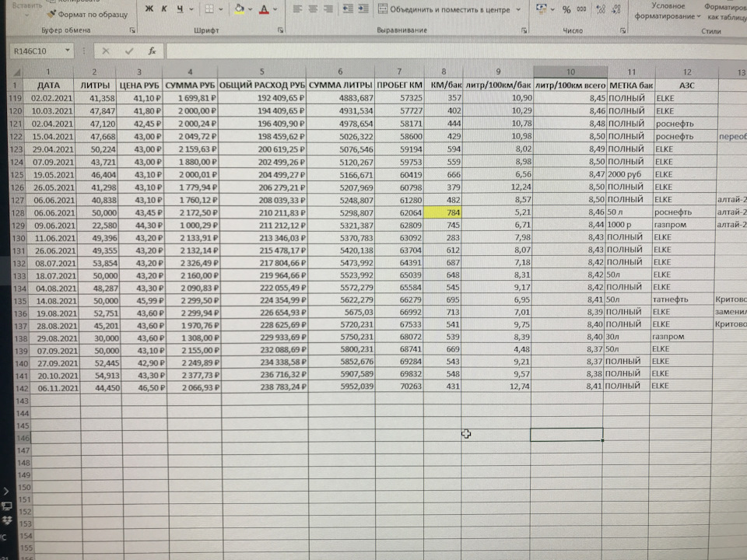Open Число dialog launcher
The height and width of the screenshot is (560, 747).
point(622,30)
